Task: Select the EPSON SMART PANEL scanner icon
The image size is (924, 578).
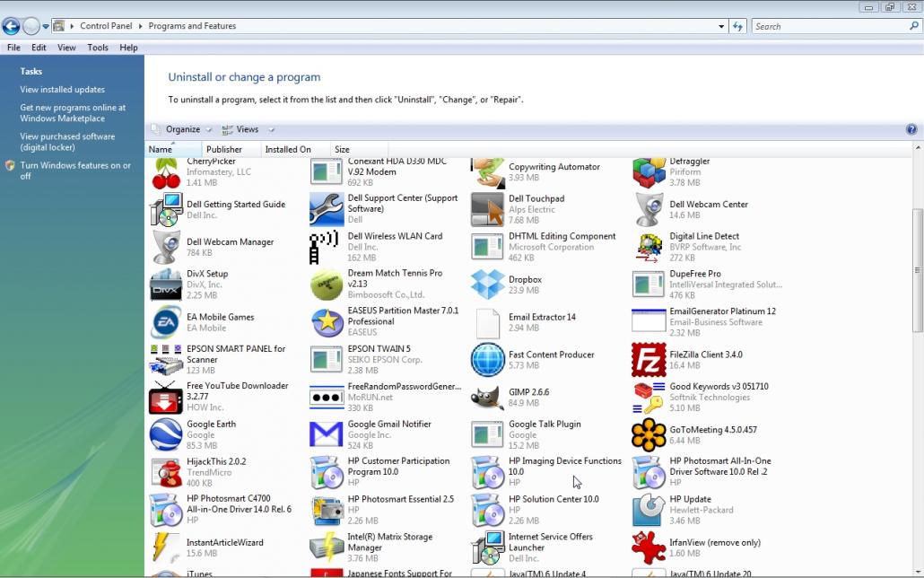Action: tap(166, 360)
